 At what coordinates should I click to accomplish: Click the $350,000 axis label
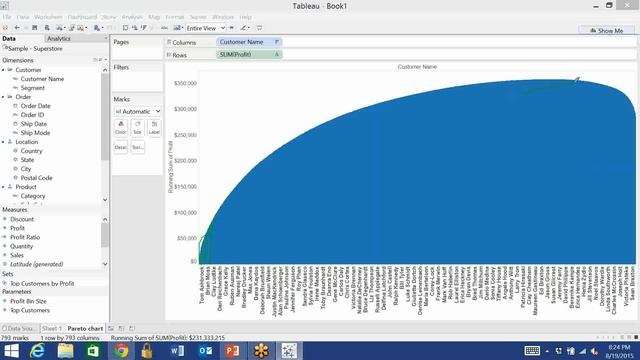click(x=185, y=83)
